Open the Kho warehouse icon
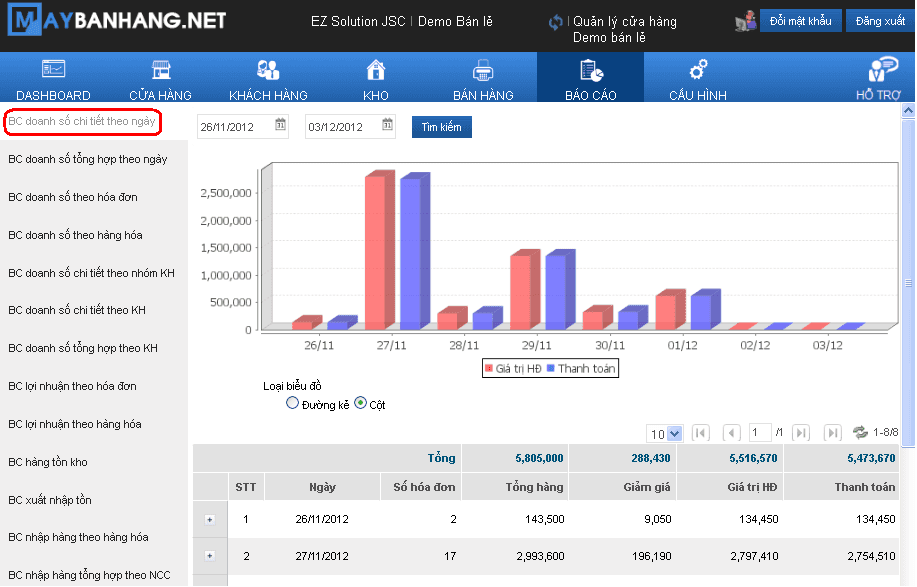The width and height of the screenshot is (917, 587). click(x=376, y=70)
